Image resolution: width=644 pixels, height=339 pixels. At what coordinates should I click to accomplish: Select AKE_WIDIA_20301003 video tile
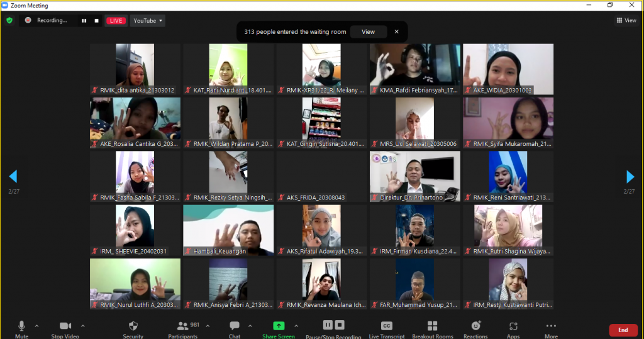click(x=508, y=69)
